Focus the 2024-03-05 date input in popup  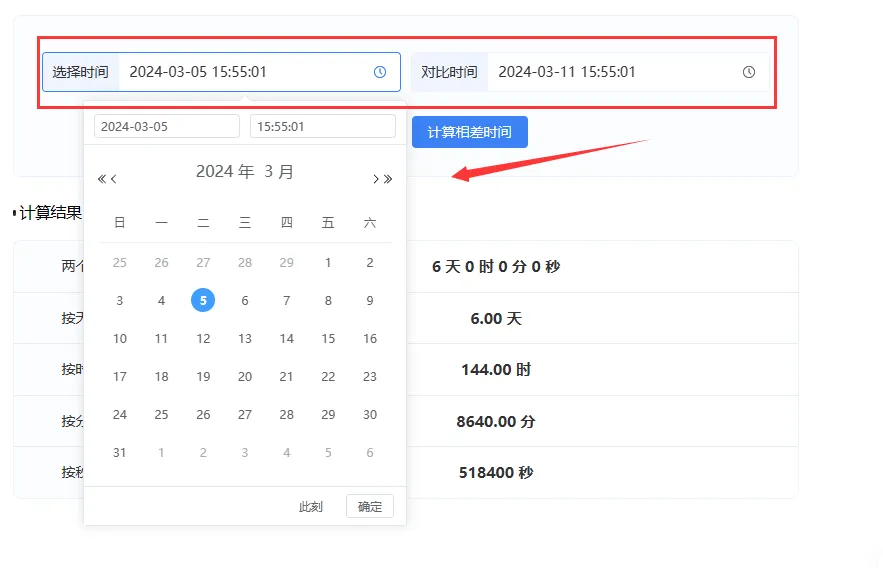(x=167, y=126)
